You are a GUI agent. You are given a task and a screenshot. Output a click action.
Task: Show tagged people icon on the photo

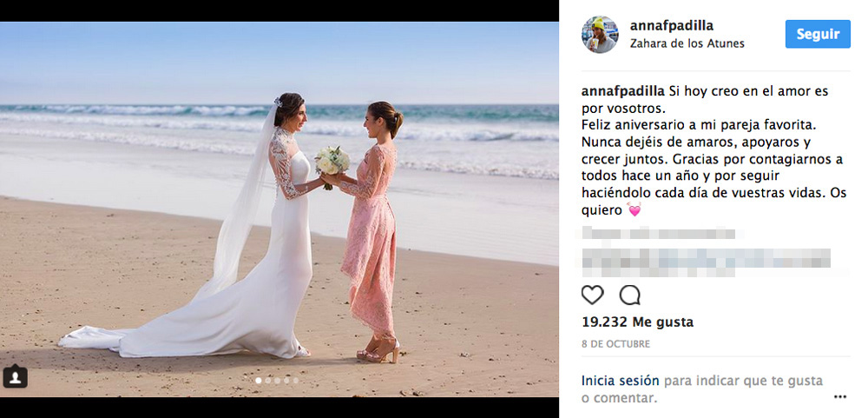pos(15,377)
